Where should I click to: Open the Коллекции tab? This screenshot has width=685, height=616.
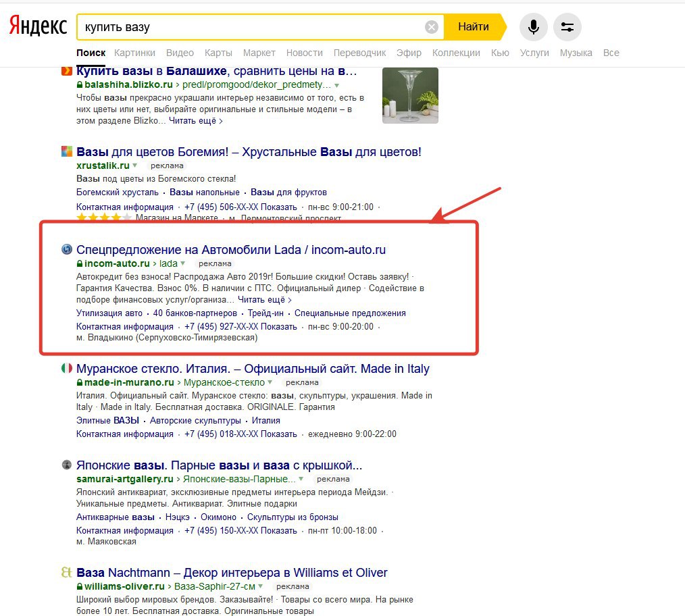coord(456,53)
